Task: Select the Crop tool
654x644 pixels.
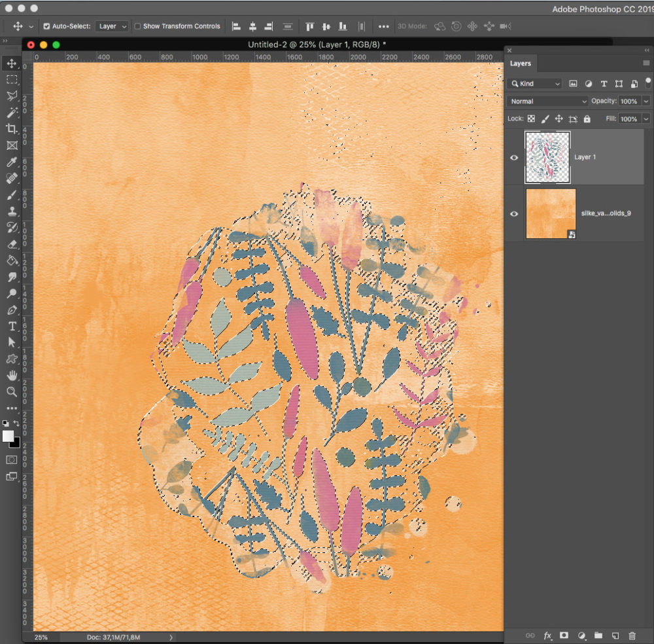Action: tap(12, 129)
